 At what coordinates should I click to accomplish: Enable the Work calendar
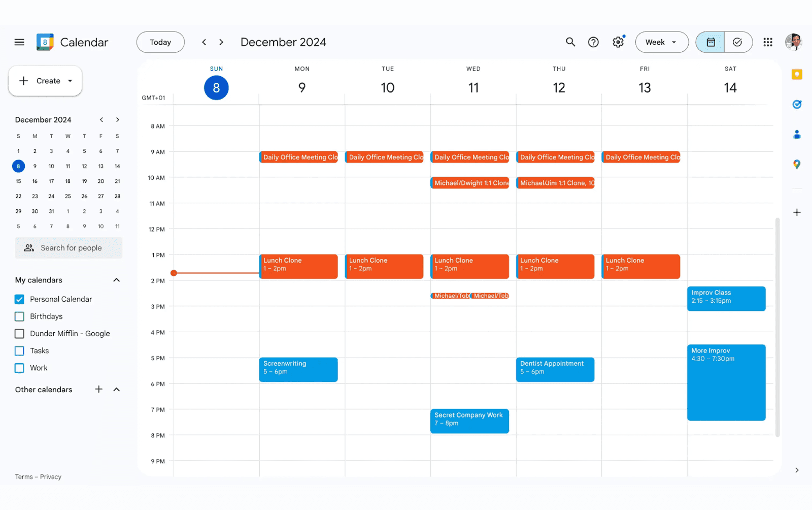19,368
